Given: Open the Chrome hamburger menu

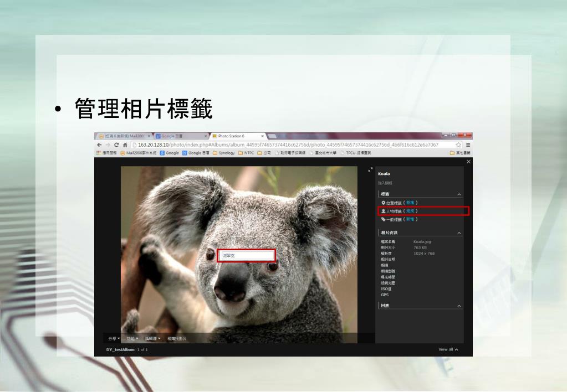Looking at the screenshot, I should pyautogui.click(x=468, y=145).
